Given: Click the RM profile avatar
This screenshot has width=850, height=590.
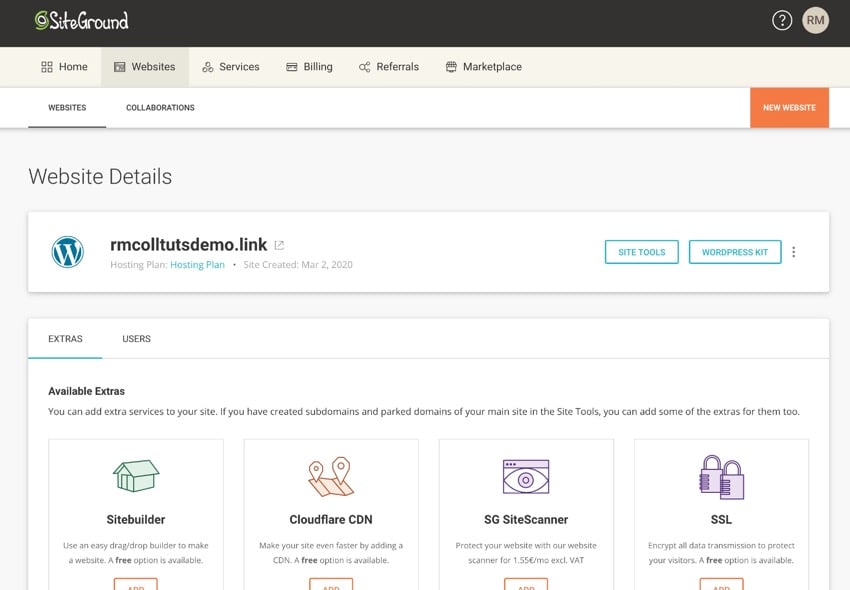Looking at the screenshot, I should tap(816, 19).
